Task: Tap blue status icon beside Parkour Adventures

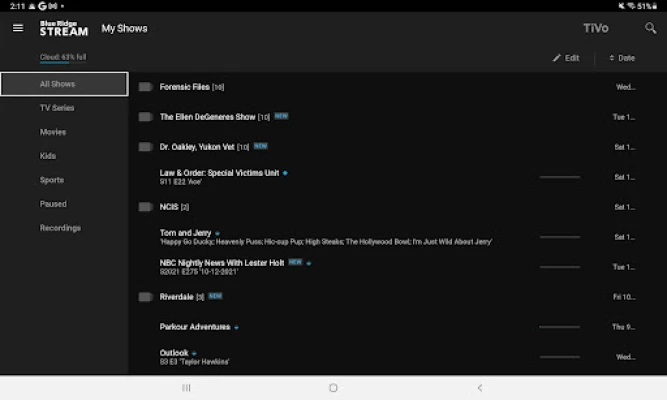Action: pyautogui.click(x=237, y=327)
